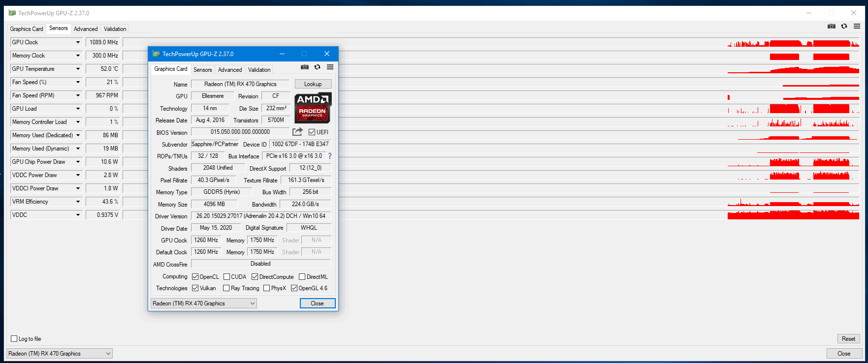Click the Device ID value field

(x=300, y=144)
